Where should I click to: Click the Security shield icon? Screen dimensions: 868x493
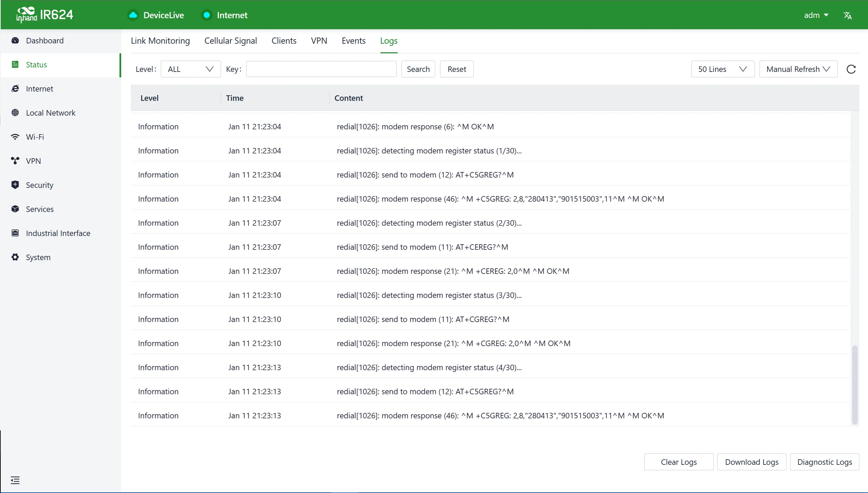tap(15, 185)
